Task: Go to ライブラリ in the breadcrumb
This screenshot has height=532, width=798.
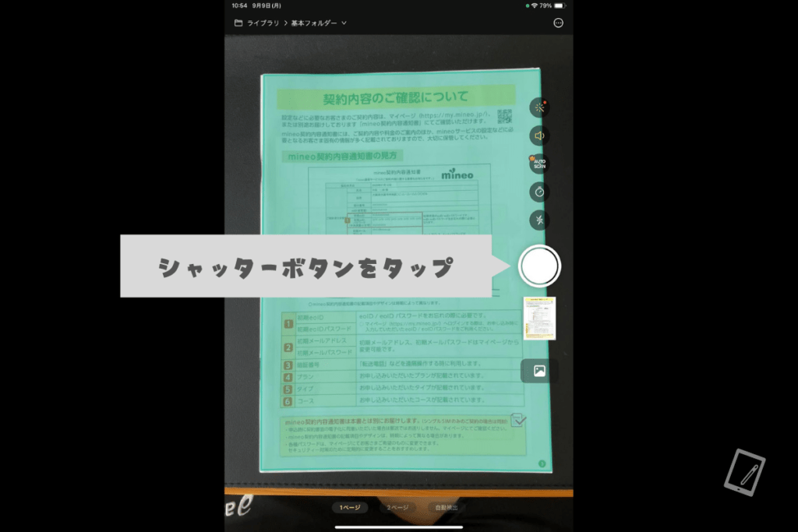Action: (x=263, y=23)
